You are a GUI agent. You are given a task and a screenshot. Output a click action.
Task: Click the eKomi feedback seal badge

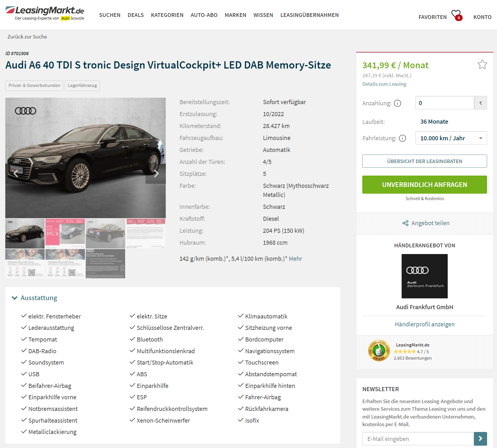[379, 351]
